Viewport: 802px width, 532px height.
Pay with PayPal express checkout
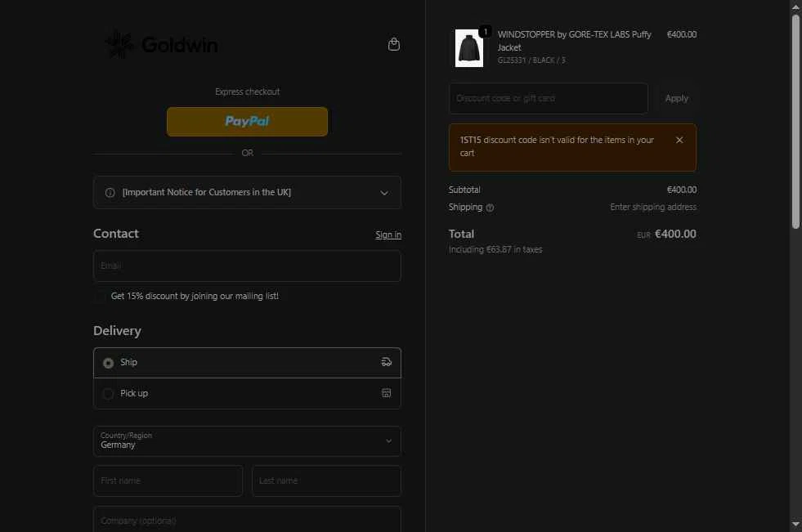pyautogui.click(x=247, y=122)
